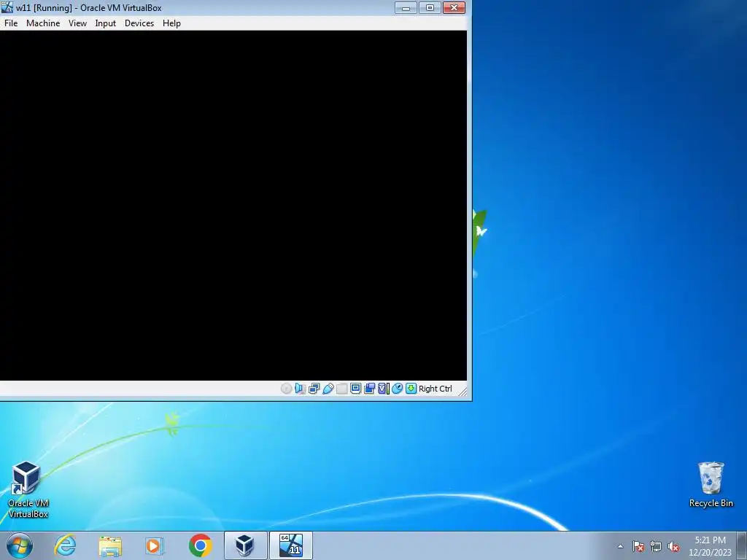This screenshot has height=560, width=747.
Task: Switch to VirtualBox Manager on the taskbar
Action: point(245,545)
